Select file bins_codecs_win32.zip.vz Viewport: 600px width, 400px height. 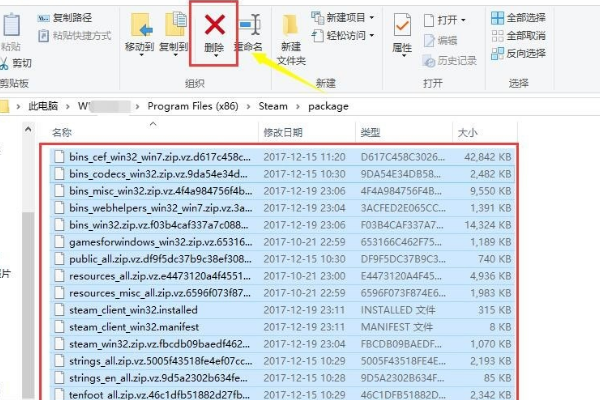coord(282,174)
